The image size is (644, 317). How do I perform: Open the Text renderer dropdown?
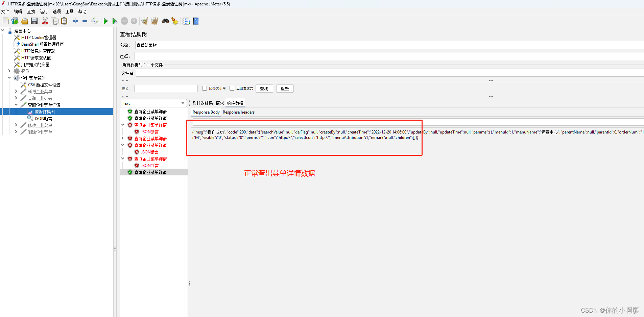click(153, 103)
